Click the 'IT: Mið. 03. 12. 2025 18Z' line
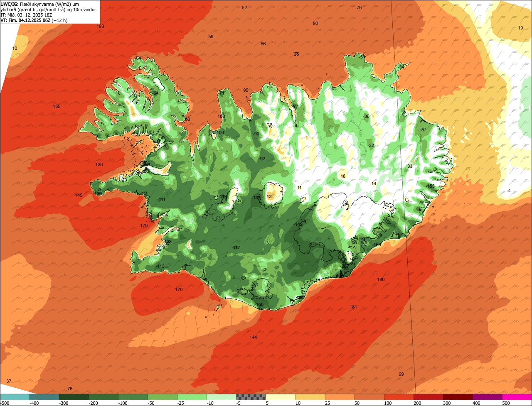This screenshot has width=532, height=406. point(26,15)
